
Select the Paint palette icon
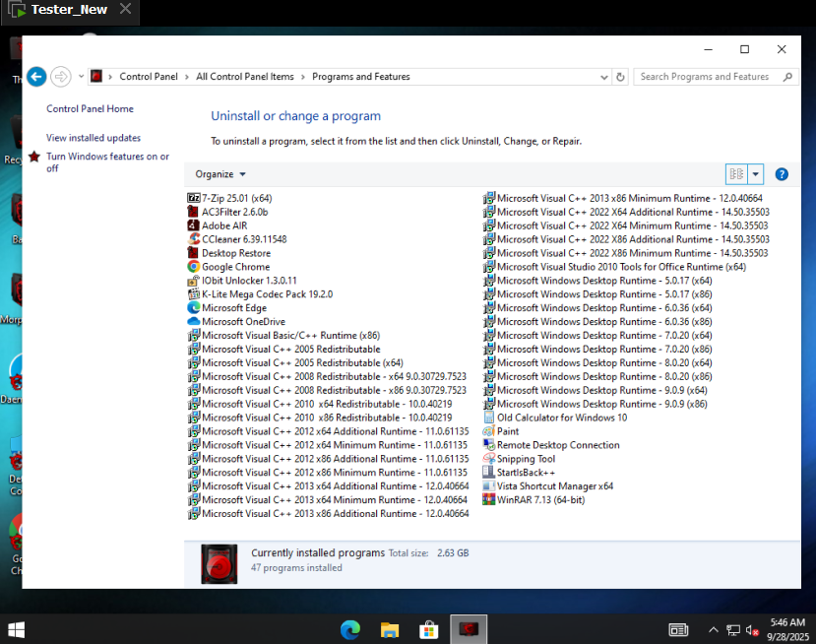click(x=488, y=431)
